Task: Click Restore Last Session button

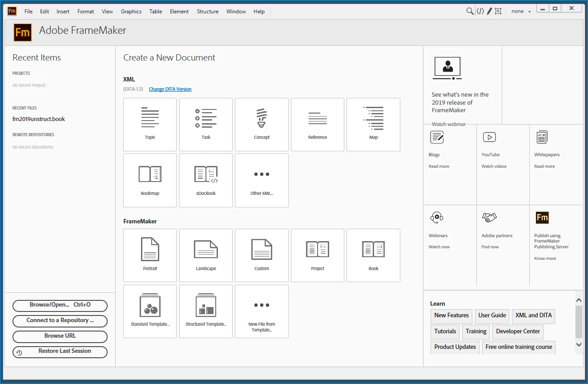Action: pos(60,352)
